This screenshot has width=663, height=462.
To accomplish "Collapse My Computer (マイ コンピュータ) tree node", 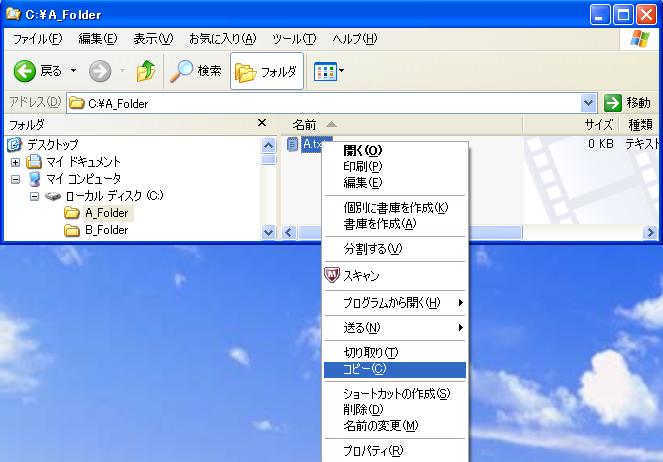I will click(x=15, y=179).
